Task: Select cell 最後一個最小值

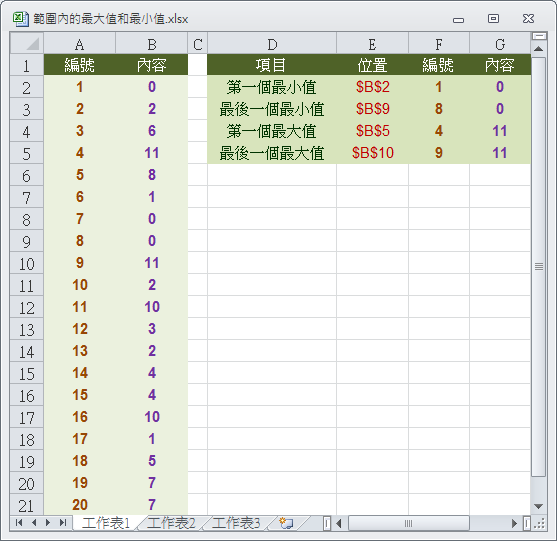Action: [272, 109]
